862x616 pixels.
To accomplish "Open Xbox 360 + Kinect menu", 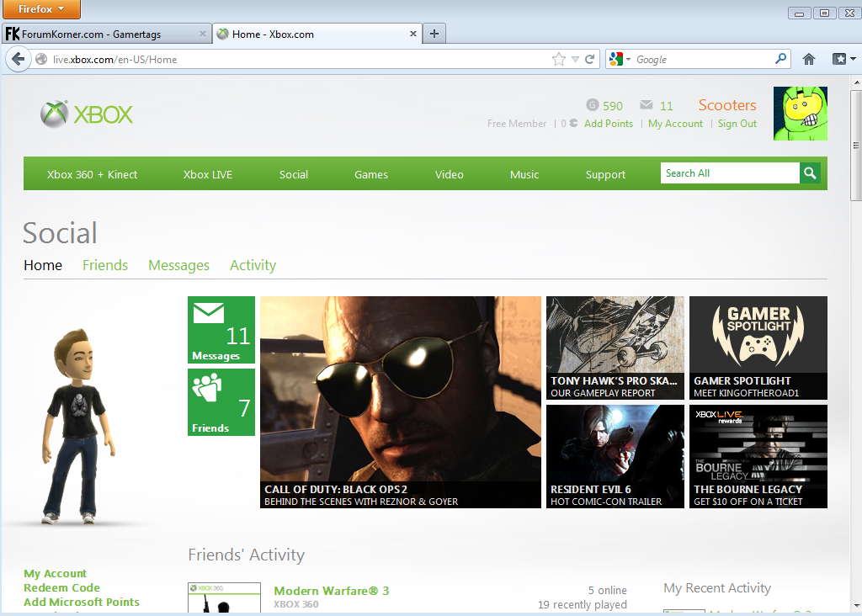I will [92, 175].
